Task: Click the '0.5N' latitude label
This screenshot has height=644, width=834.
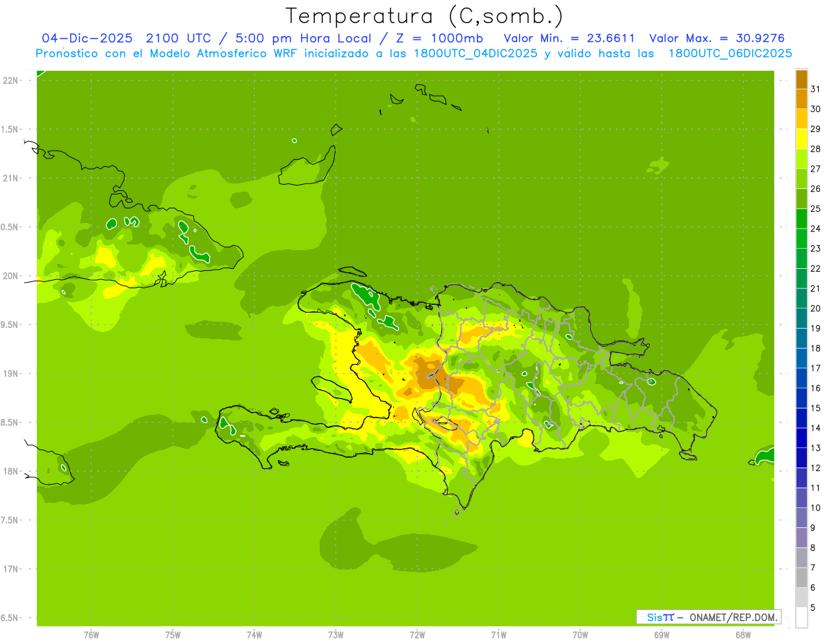Action: [x=10, y=227]
